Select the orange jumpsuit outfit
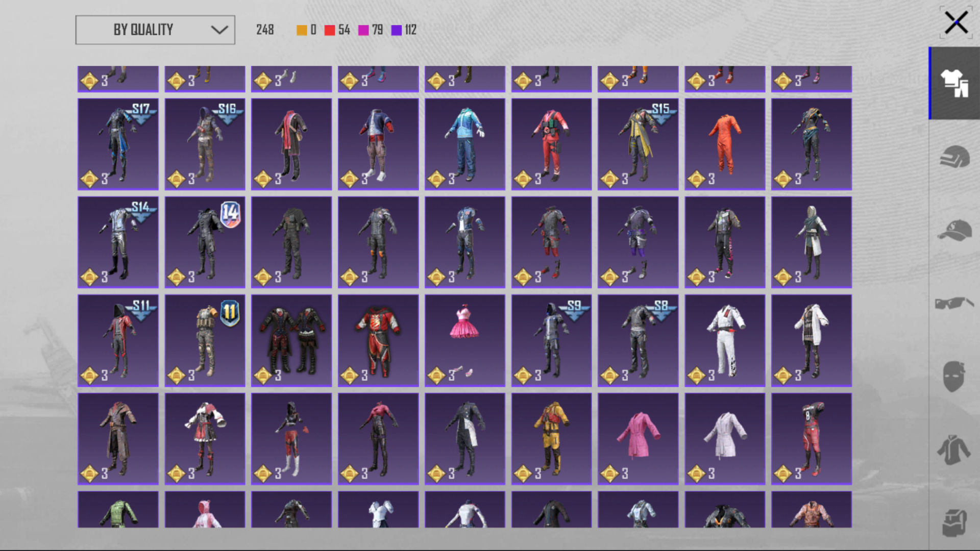The height and width of the screenshot is (551, 980). (725, 144)
